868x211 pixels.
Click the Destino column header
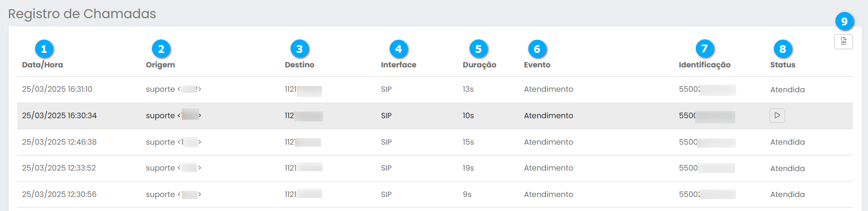point(299,65)
